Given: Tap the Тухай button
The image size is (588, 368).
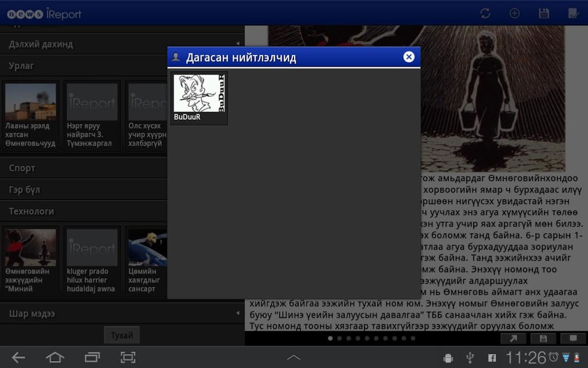Looking at the screenshot, I should coord(122,335).
